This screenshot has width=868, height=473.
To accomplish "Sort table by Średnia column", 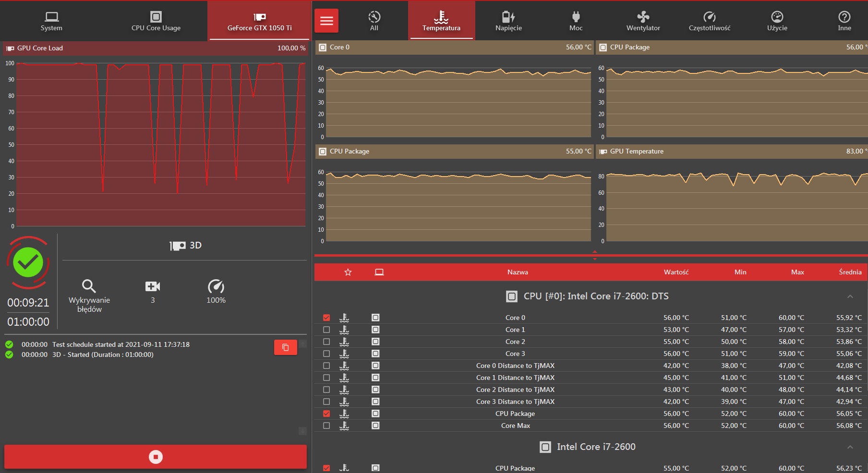I will click(850, 272).
